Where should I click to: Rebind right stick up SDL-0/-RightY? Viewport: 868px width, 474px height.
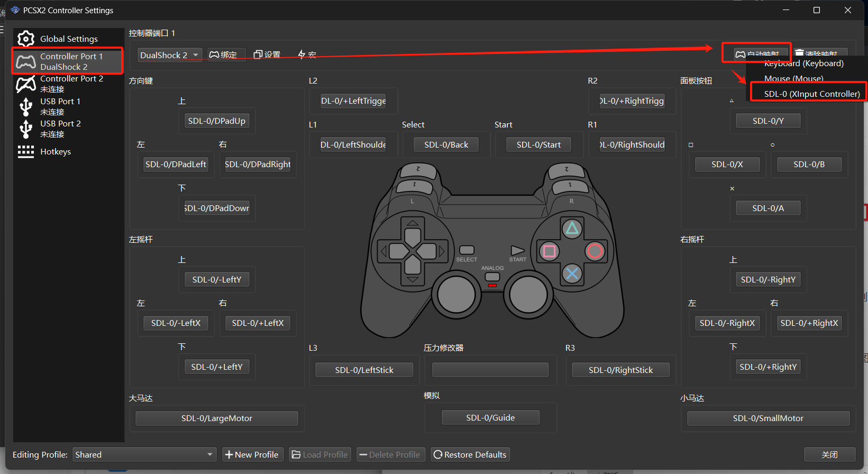(768, 279)
